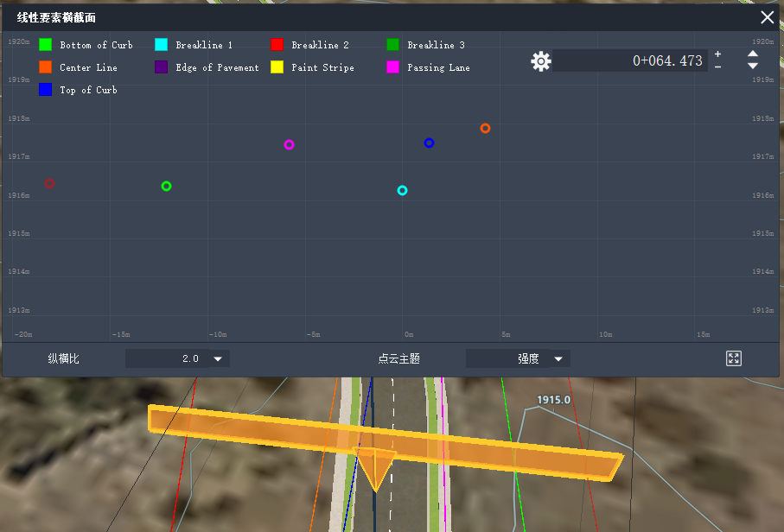The height and width of the screenshot is (532, 784).
Task: Select the Top of Curb legend label
Action: [88, 90]
